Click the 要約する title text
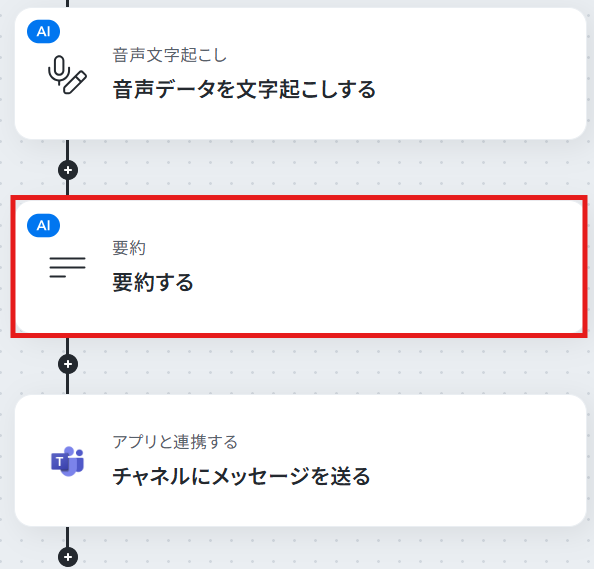Viewport: 594px width, 569px height. point(153,283)
